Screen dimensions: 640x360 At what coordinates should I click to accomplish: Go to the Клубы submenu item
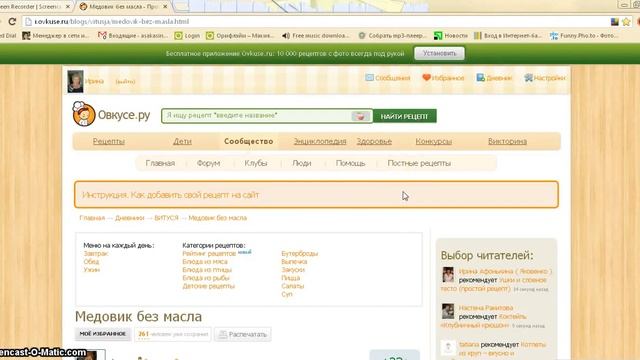coord(256,163)
